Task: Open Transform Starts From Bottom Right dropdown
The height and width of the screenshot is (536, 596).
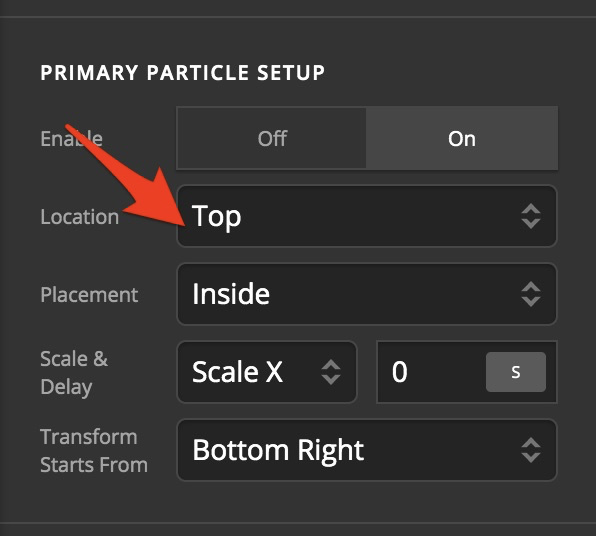Action: [x=367, y=450]
